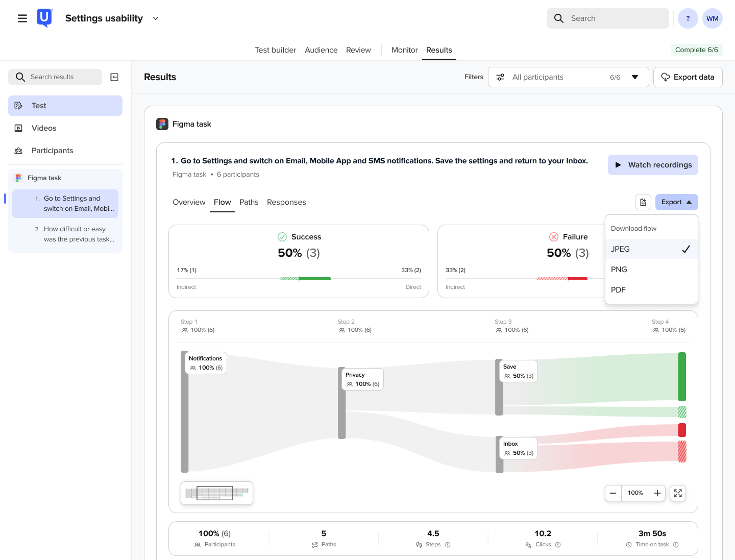Viewport: 735px width, 560px height.
Task: Open the Responses tab
Action: pyautogui.click(x=286, y=202)
